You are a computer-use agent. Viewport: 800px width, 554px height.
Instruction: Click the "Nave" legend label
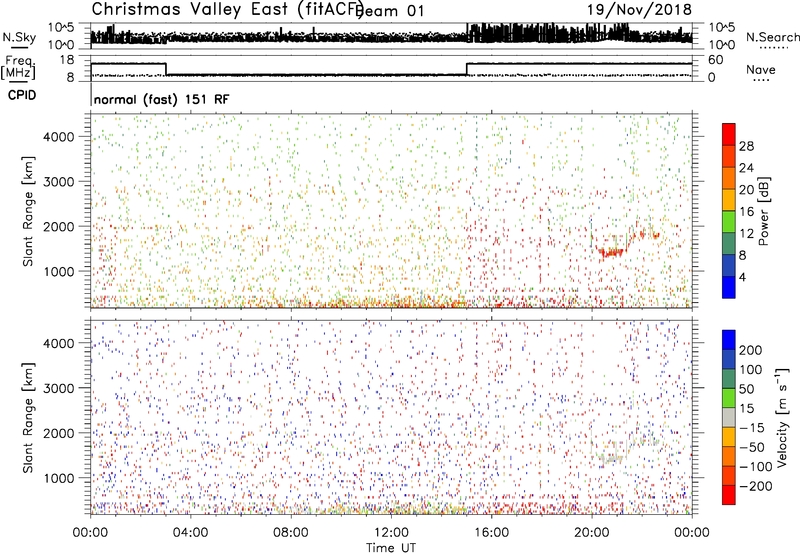click(761, 69)
